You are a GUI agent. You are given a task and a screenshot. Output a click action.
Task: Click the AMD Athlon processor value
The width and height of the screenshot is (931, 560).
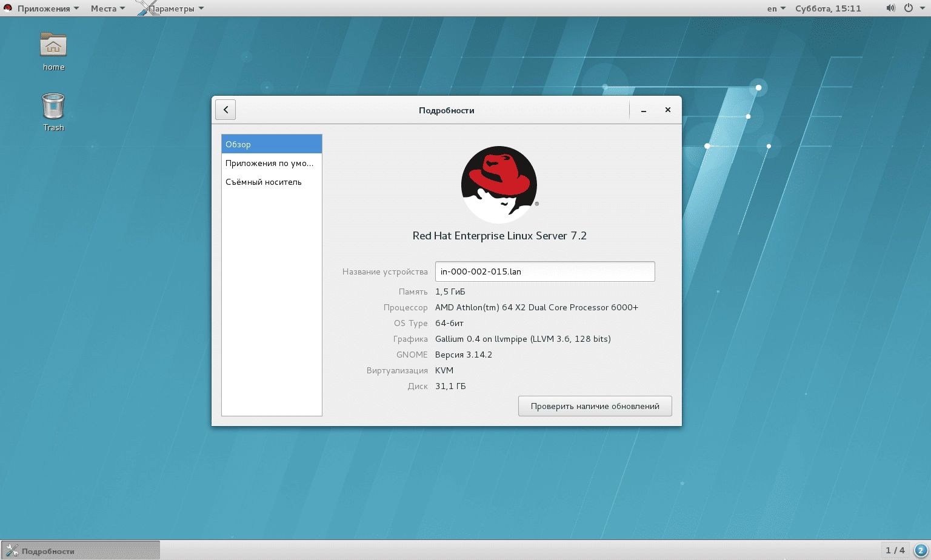536,307
